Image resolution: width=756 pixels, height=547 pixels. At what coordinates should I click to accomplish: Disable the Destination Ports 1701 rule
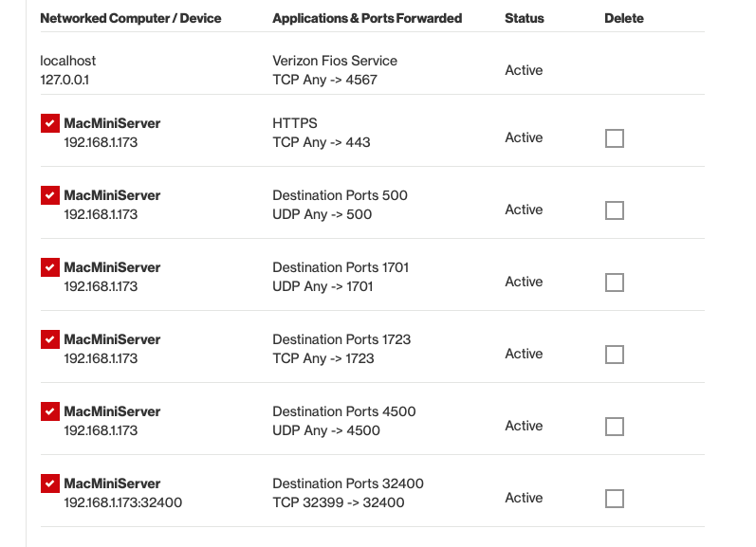pos(50,267)
